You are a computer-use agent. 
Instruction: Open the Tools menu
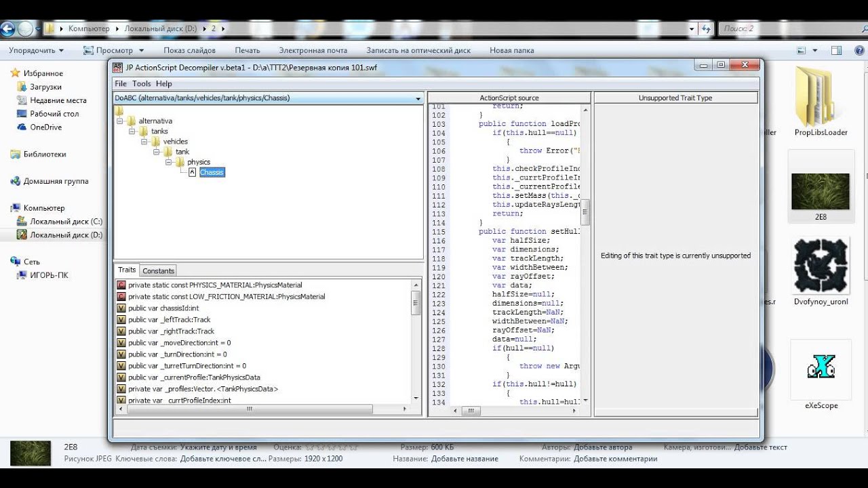pos(142,83)
